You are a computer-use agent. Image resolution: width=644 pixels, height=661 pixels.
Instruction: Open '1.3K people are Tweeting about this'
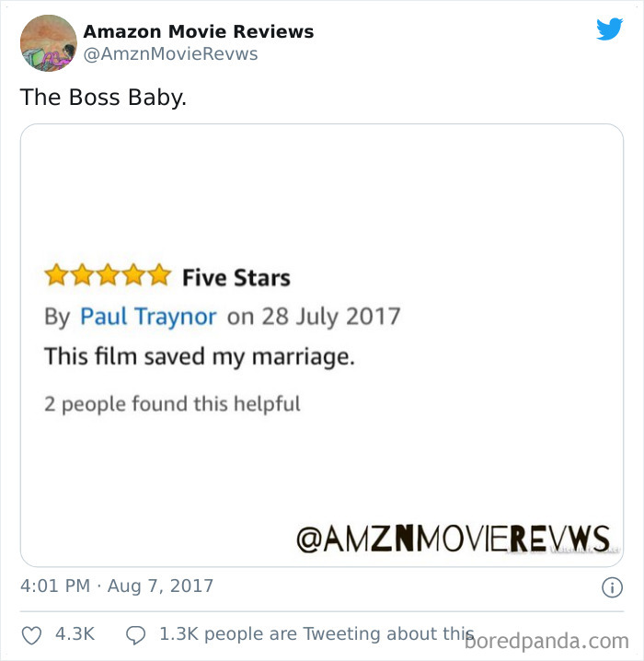316,634
